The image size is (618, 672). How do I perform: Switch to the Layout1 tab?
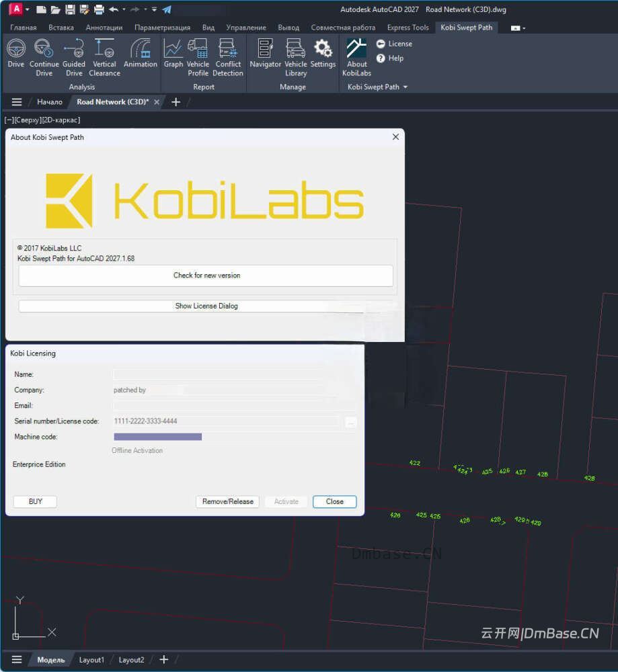click(91, 660)
